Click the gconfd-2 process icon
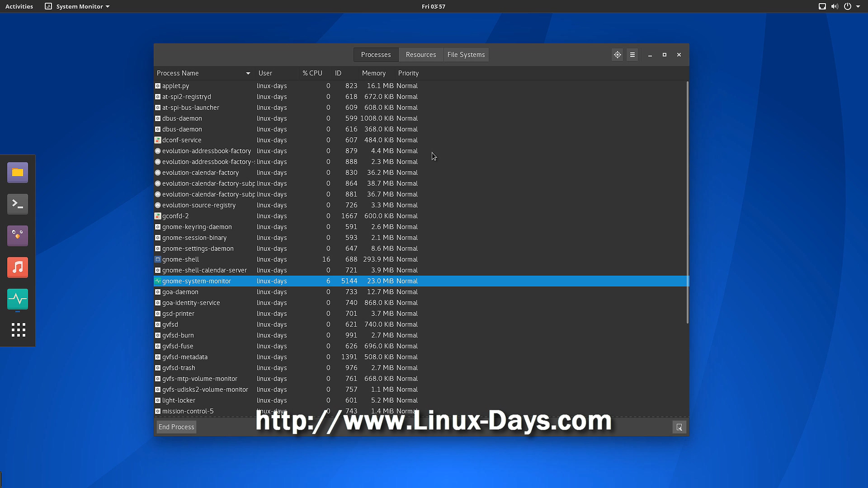Viewport: 868px width, 488px height. click(158, 216)
